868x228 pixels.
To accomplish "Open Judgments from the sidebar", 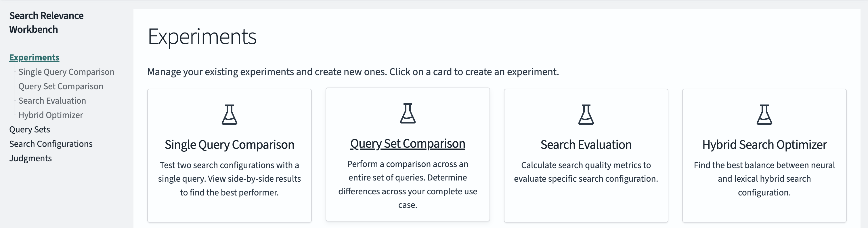I will click(30, 158).
